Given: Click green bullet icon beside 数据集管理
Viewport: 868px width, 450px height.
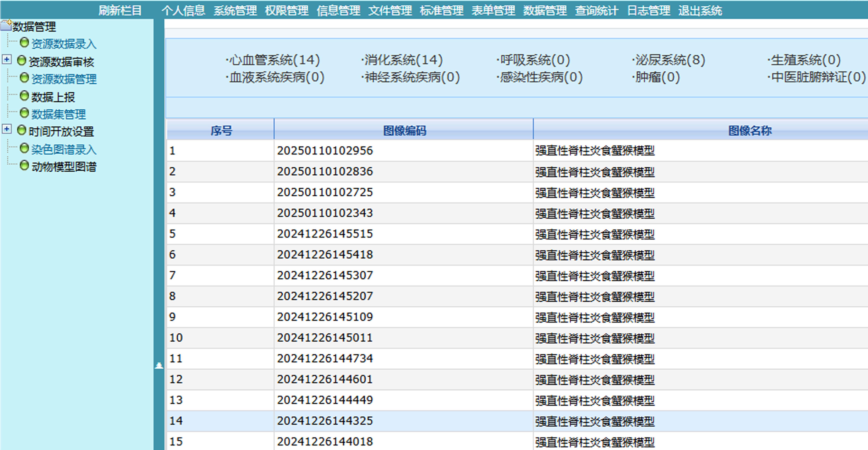Looking at the screenshot, I should (x=24, y=113).
